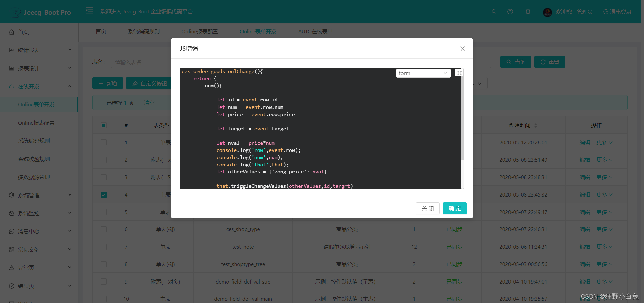Uncheck the row 4 checkbox
Screen dimensions: 644x303
pos(104,195)
